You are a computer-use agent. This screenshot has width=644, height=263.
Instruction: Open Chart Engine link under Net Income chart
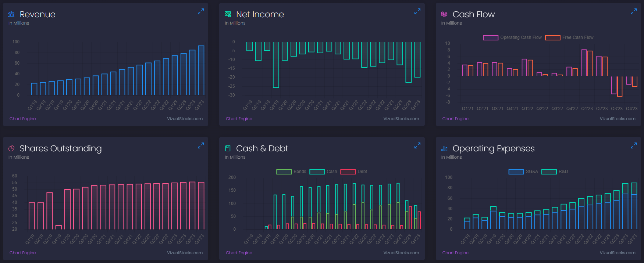[239, 119]
